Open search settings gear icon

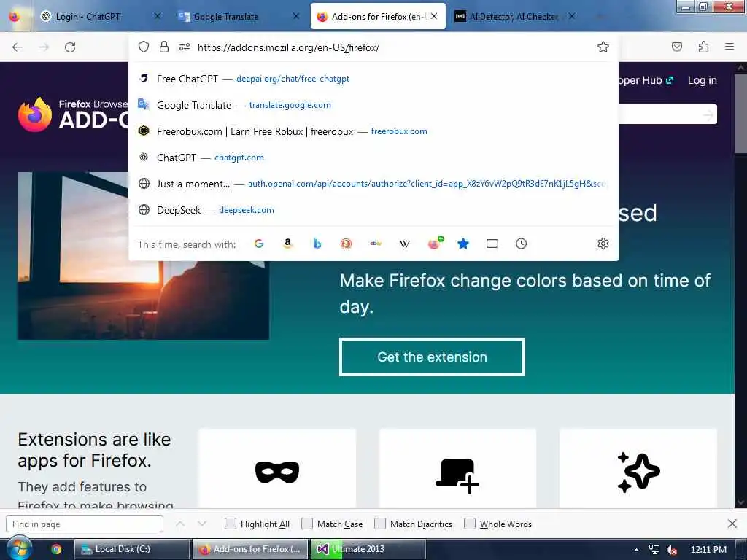tap(603, 244)
